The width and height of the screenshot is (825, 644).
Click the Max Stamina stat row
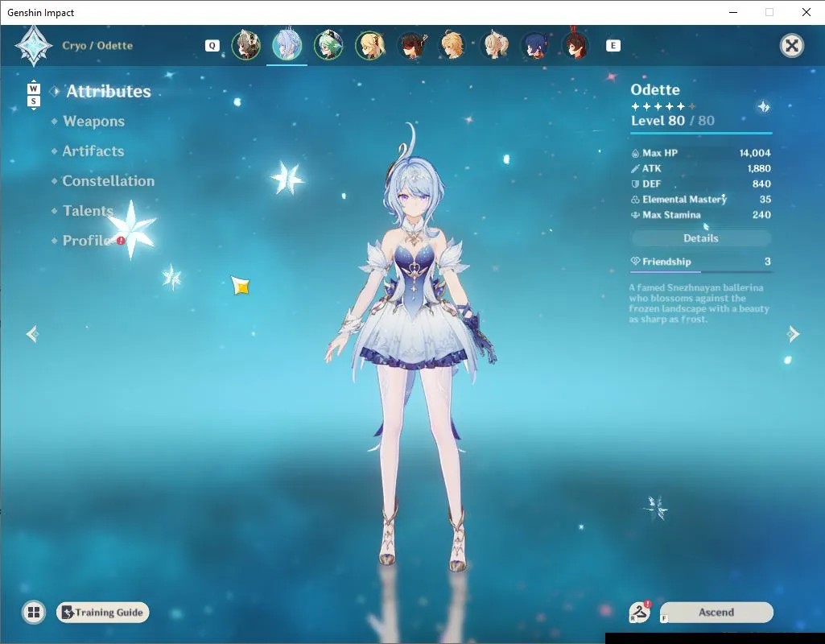[x=701, y=215]
